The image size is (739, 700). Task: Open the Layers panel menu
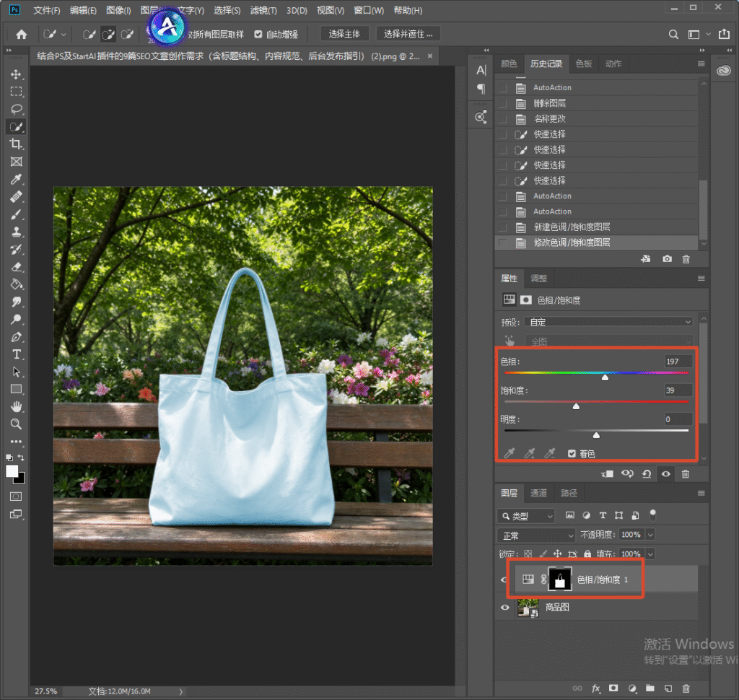[701, 493]
